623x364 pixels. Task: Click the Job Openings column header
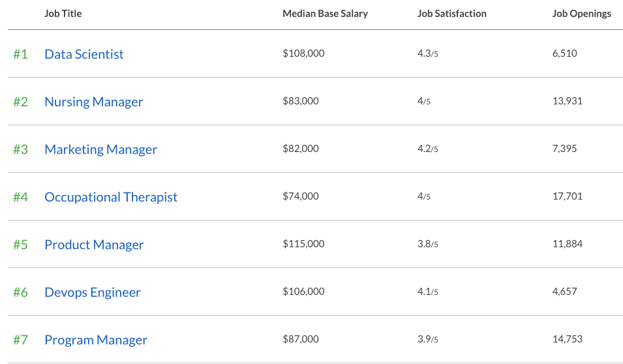[x=581, y=14]
